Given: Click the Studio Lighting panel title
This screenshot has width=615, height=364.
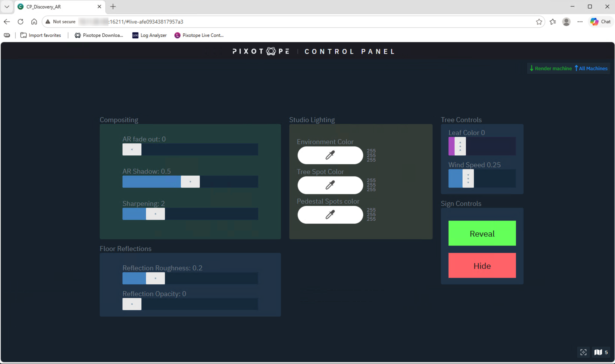Looking at the screenshot, I should (312, 120).
